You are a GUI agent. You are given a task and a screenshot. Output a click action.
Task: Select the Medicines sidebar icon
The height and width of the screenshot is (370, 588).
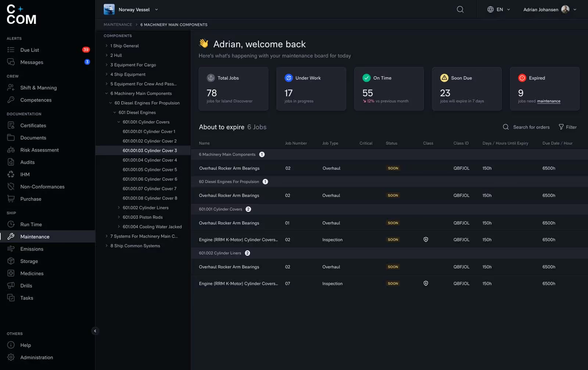[11, 273]
